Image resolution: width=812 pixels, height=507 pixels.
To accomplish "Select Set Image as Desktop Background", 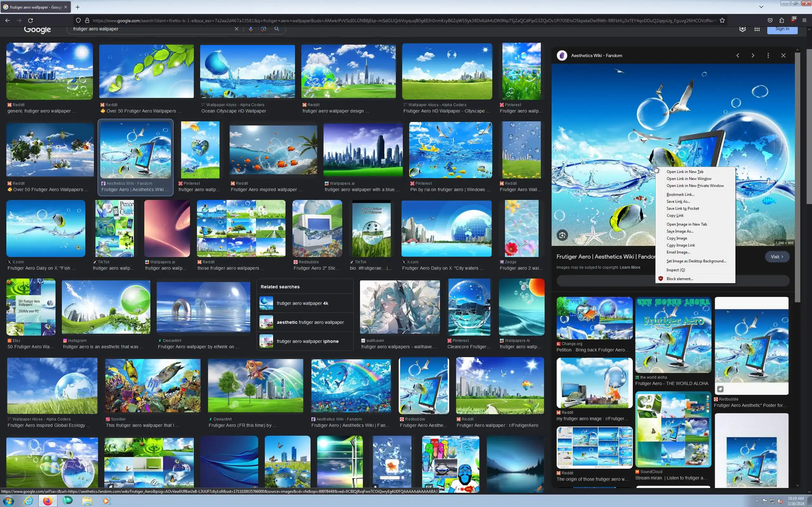I will coord(696,261).
